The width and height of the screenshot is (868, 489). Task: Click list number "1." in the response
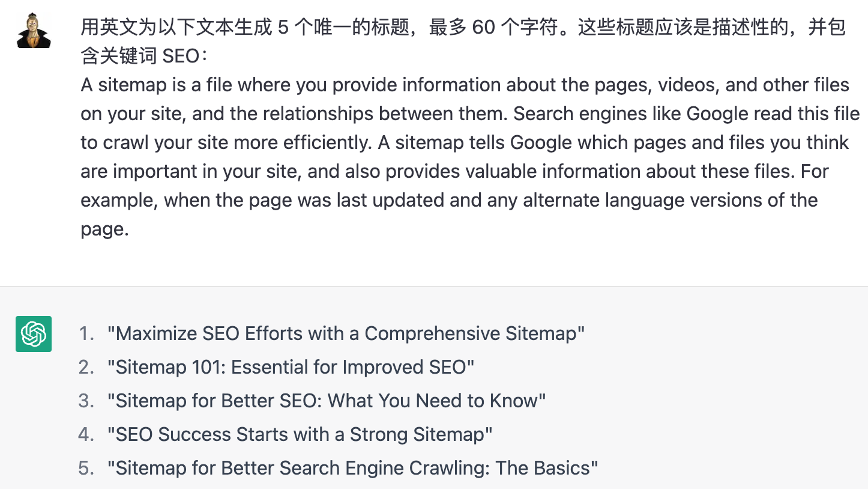pyautogui.click(x=87, y=333)
